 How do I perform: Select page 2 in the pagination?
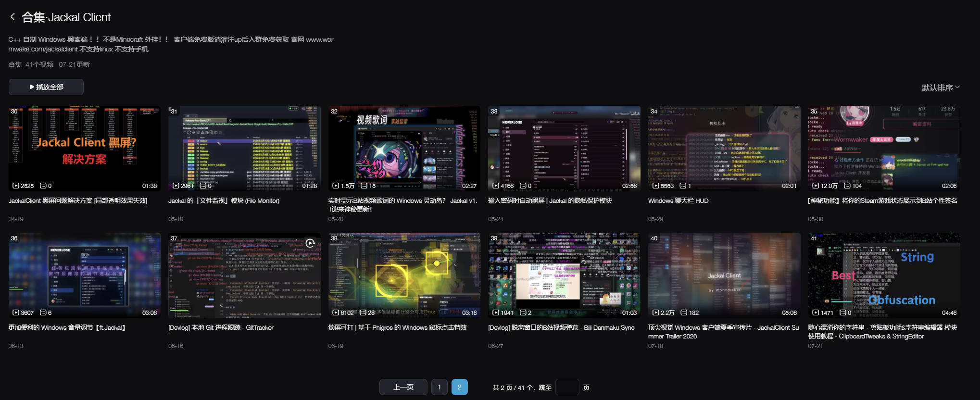[460, 387]
